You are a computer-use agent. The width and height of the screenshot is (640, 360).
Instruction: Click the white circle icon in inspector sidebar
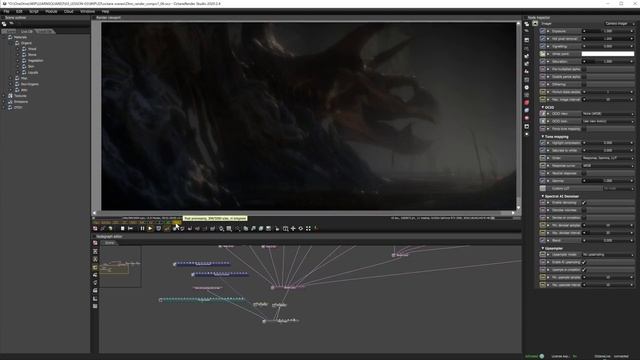click(527, 87)
